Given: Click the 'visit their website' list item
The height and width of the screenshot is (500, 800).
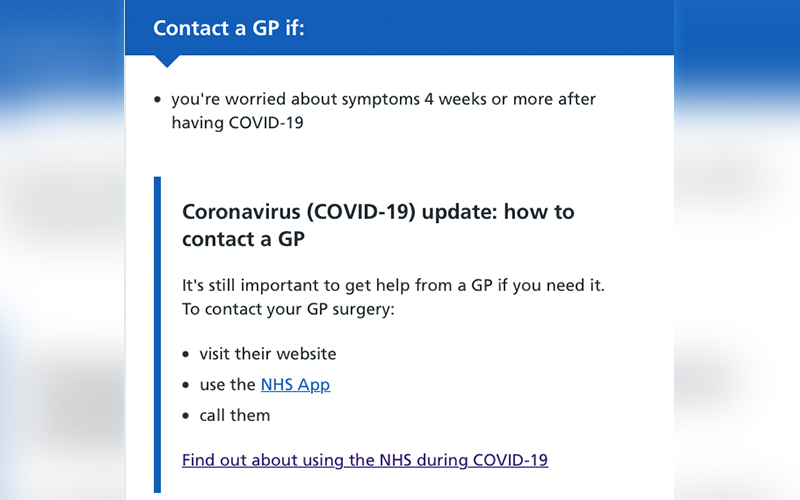Looking at the screenshot, I should (x=268, y=354).
